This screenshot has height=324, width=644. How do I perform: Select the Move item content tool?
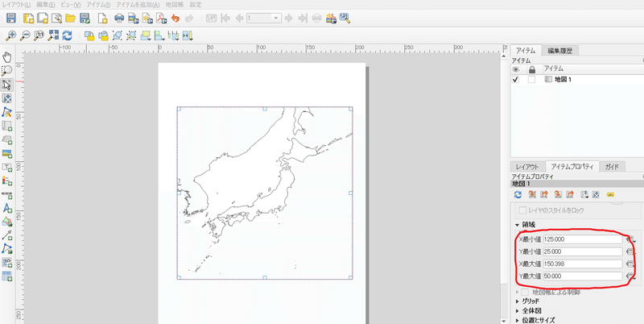7,98
